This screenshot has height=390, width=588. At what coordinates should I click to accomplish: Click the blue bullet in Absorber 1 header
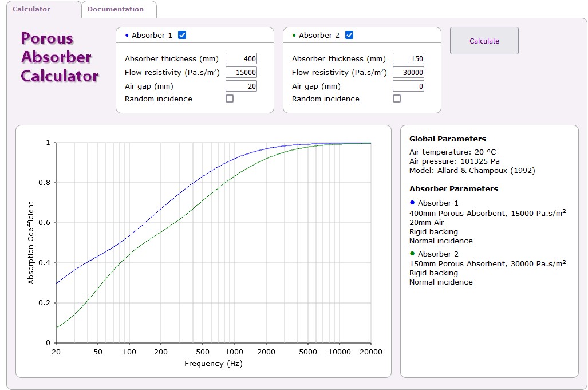[127, 36]
